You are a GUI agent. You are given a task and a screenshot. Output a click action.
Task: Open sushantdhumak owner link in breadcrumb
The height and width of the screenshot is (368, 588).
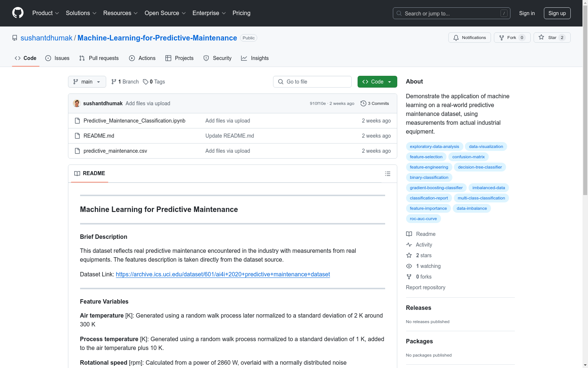[47, 38]
